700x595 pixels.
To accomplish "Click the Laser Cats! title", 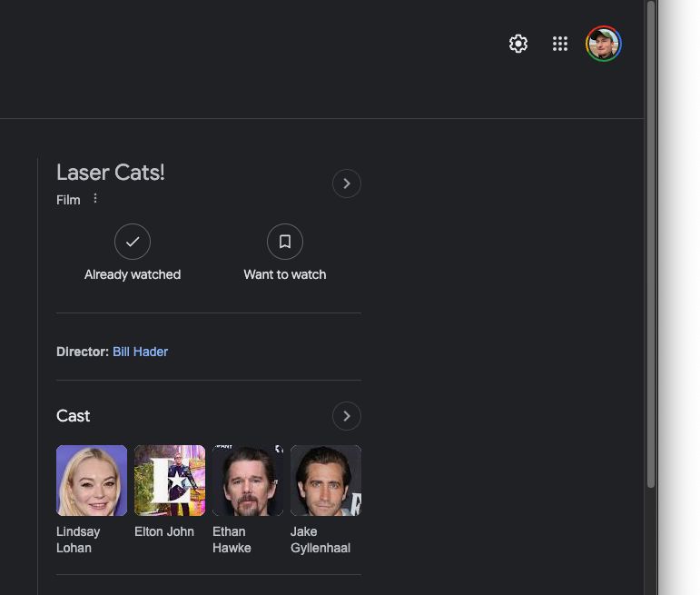I will pos(111,173).
